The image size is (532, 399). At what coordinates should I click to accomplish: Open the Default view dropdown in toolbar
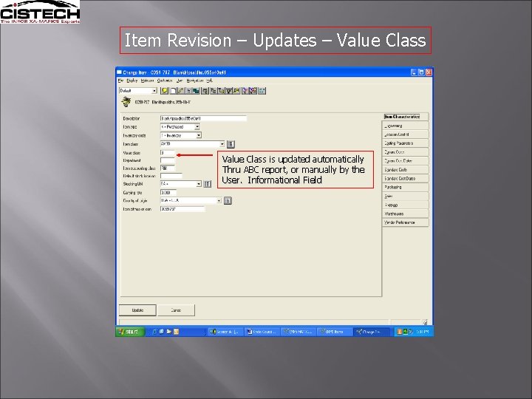tap(154, 91)
